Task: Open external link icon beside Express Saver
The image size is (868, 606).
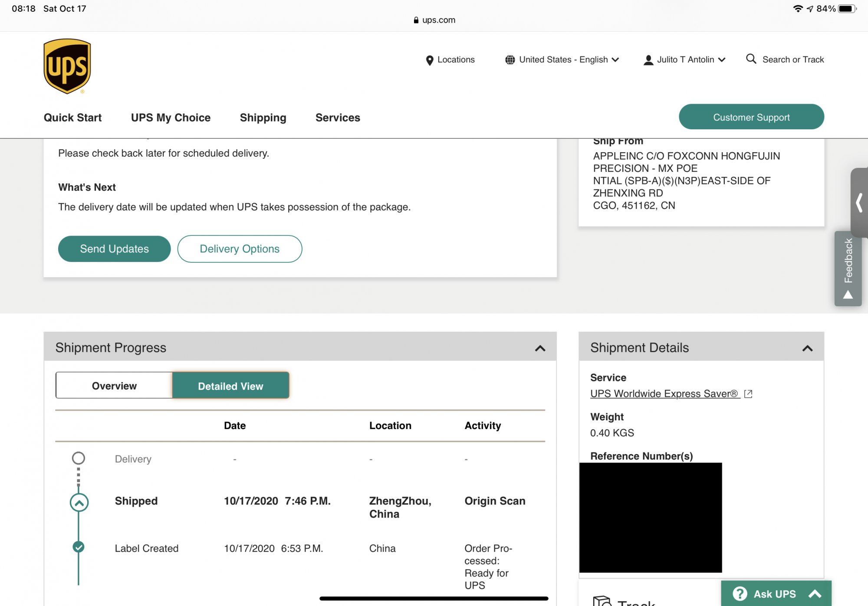Action: (x=748, y=393)
